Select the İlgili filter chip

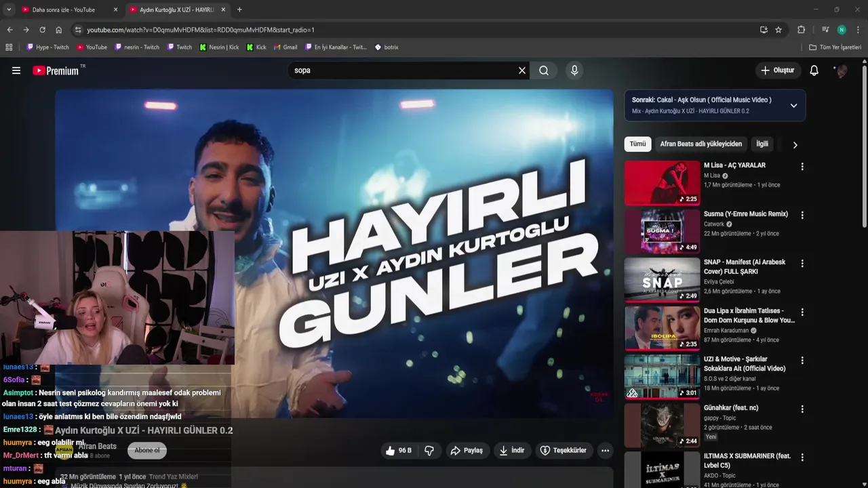[x=762, y=144]
